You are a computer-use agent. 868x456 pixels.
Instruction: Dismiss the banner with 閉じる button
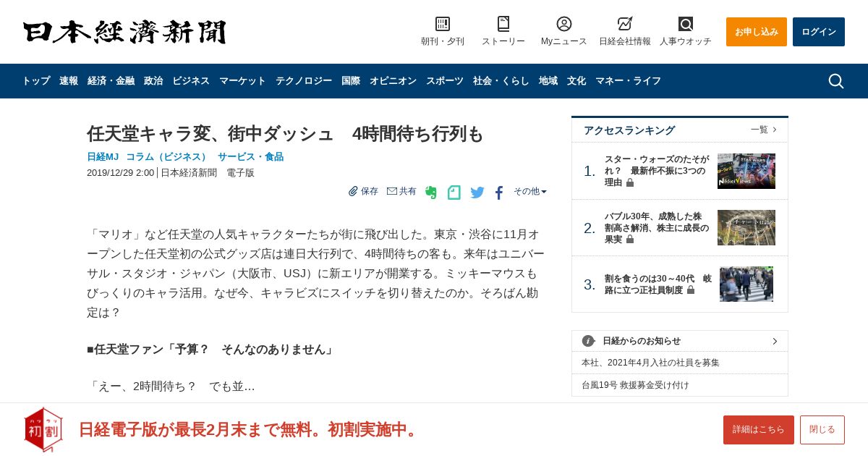(822, 430)
